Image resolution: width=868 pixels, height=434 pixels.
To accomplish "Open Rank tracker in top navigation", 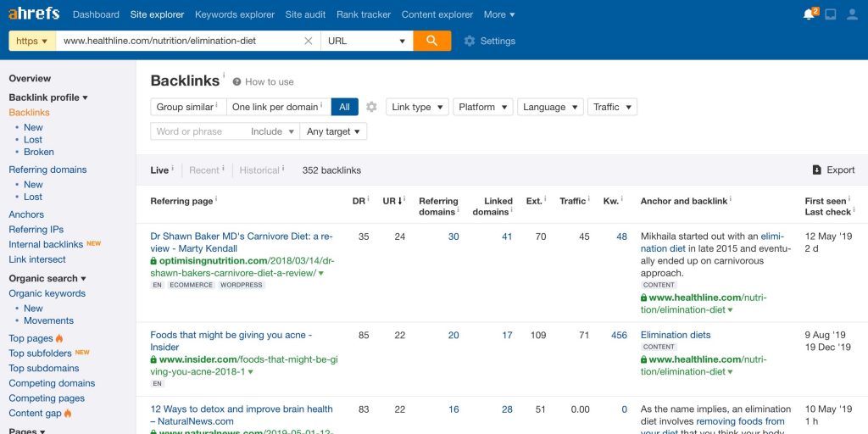I will click(x=364, y=14).
